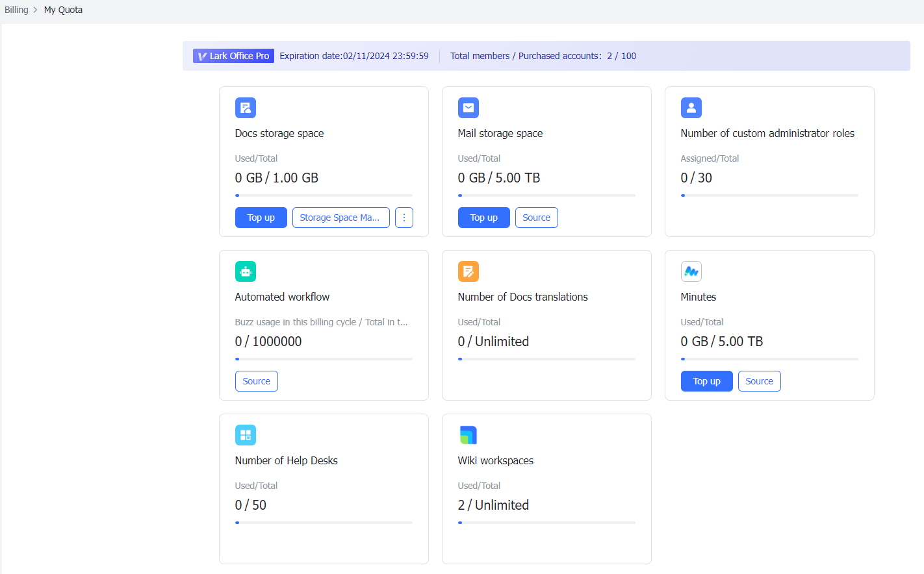Image resolution: width=924 pixels, height=574 pixels.
Task: Click the expiration date text
Action: pos(354,56)
